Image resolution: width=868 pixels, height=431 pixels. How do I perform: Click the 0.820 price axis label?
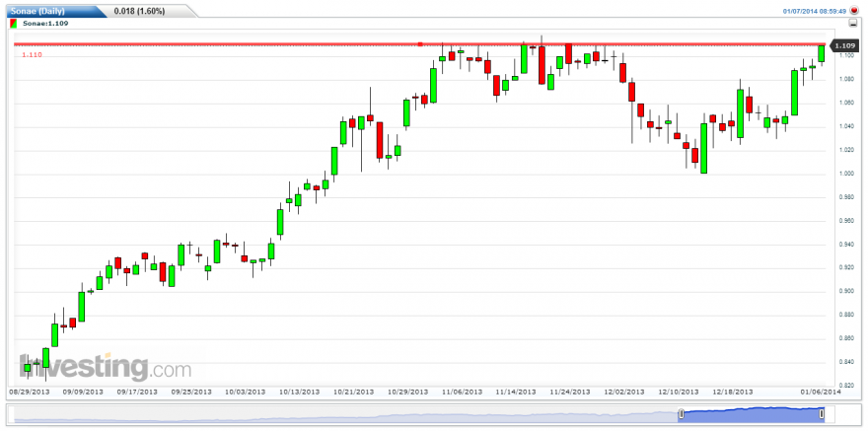pyautogui.click(x=847, y=385)
